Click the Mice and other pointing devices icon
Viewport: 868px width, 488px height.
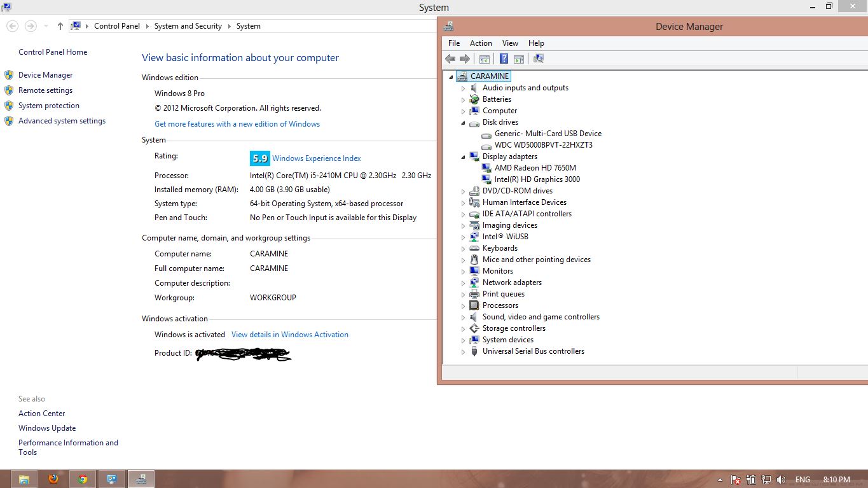[474, 260]
